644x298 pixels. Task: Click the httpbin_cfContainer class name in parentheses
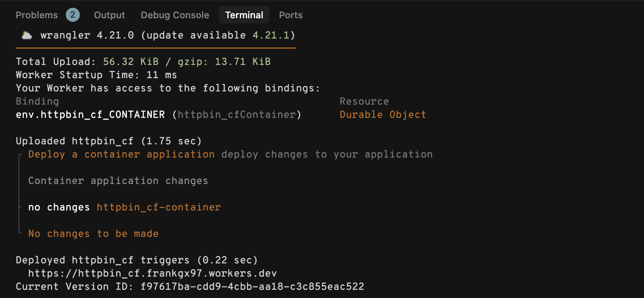(x=237, y=115)
